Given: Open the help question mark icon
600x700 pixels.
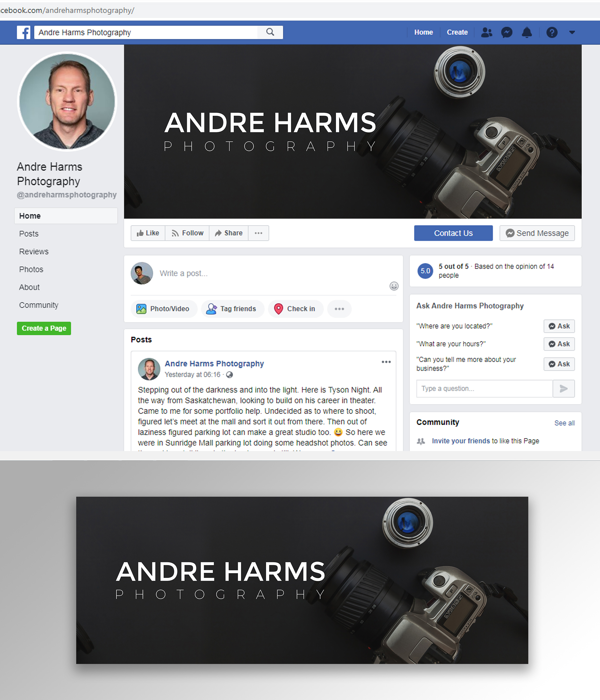Looking at the screenshot, I should (x=552, y=32).
